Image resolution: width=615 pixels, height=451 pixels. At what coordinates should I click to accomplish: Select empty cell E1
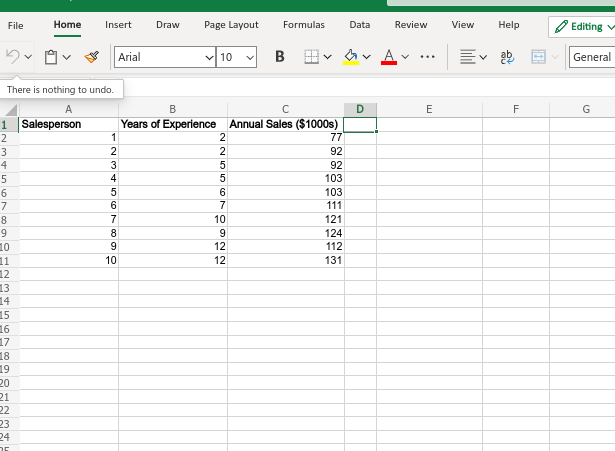pyautogui.click(x=429, y=124)
